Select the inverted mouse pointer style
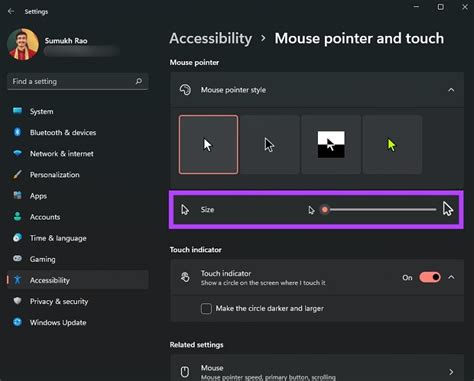 tap(331, 145)
